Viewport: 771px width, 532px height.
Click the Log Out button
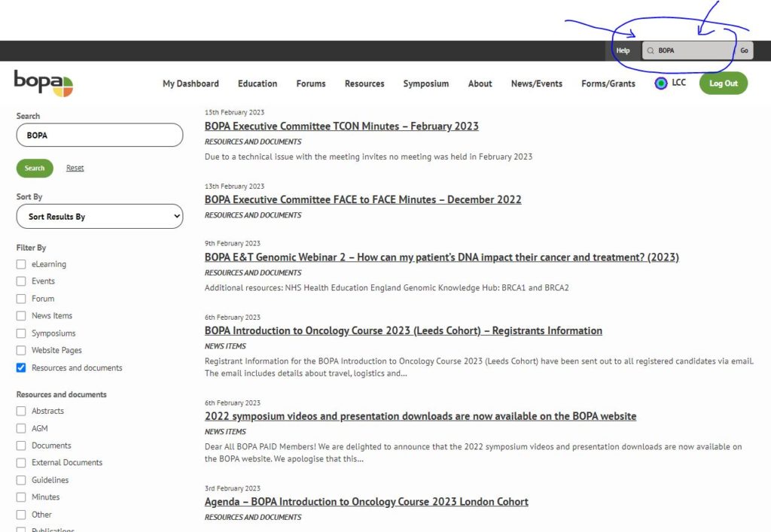coord(723,84)
